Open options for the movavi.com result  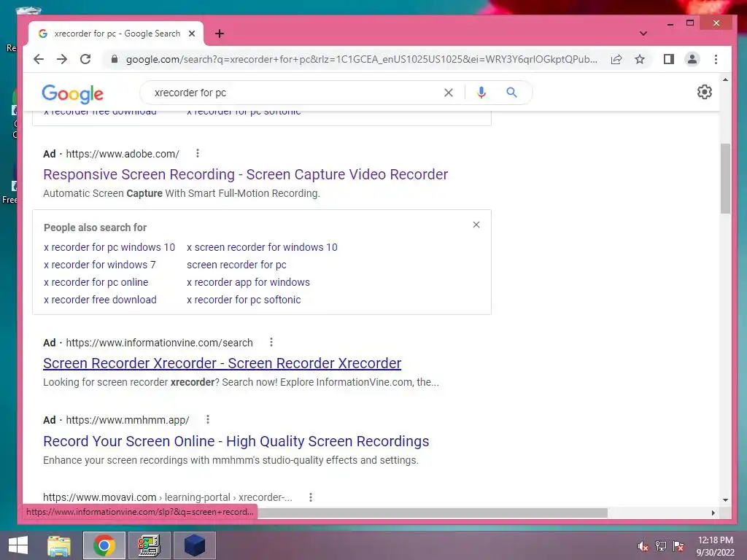(x=311, y=497)
